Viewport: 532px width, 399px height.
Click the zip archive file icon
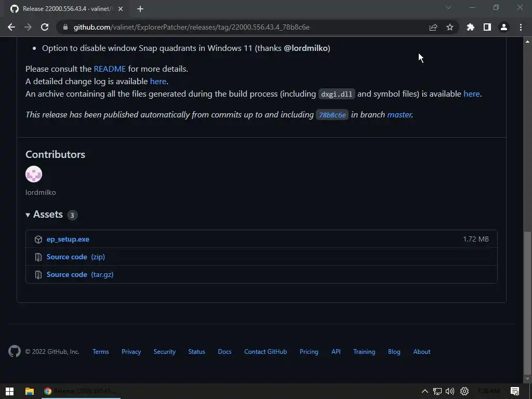tap(38, 257)
